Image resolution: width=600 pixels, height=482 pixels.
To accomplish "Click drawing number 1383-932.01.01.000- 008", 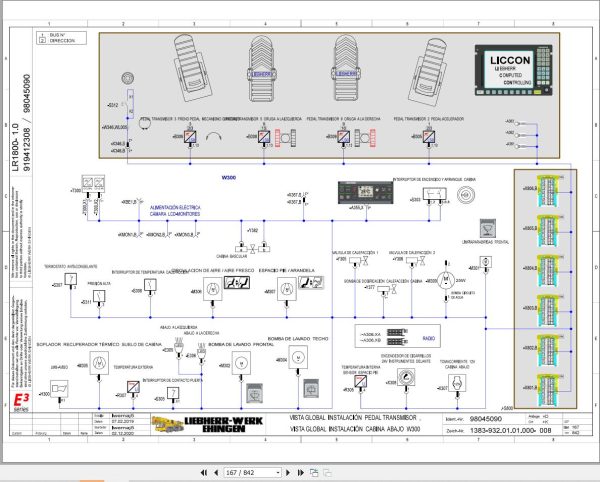I will [x=510, y=430].
